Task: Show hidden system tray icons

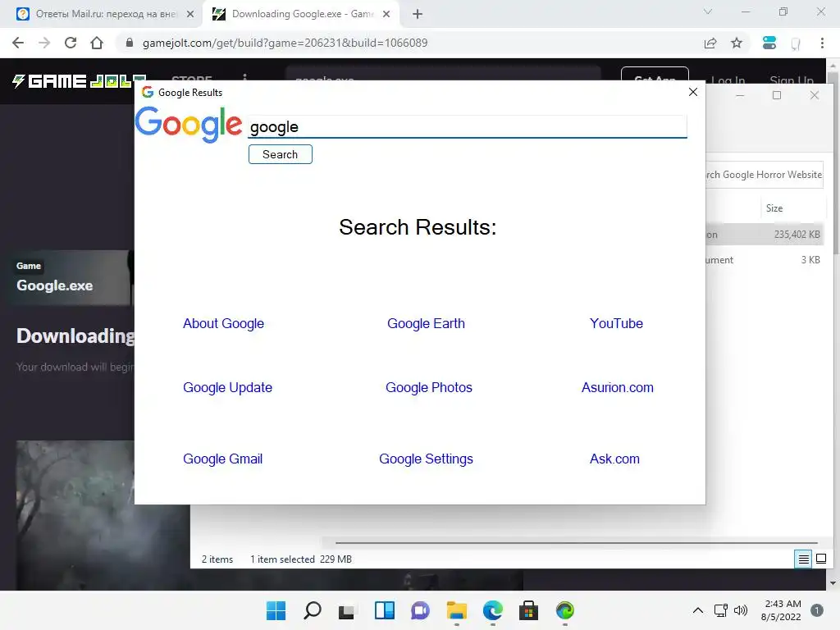Action: click(x=697, y=610)
